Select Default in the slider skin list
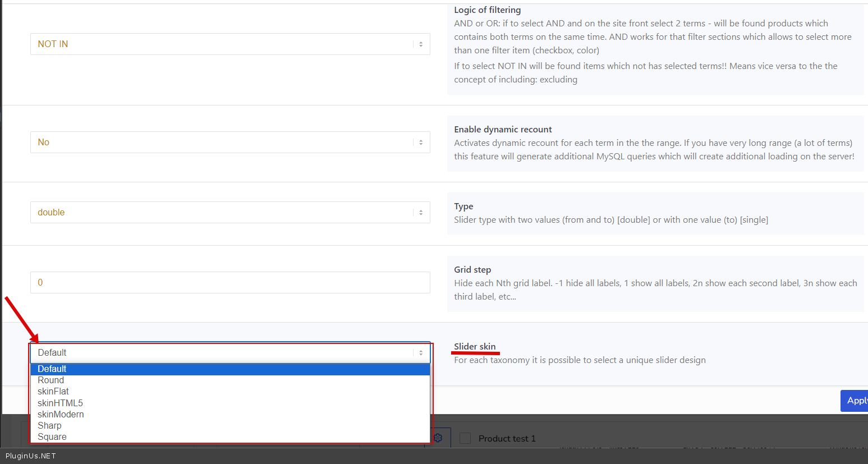 click(x=230, y=369)
